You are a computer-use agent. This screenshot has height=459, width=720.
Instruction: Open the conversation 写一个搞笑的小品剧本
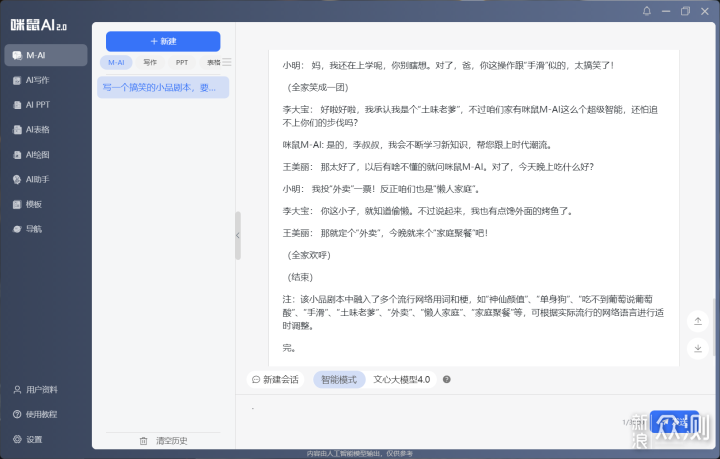(x=163, y=88)
